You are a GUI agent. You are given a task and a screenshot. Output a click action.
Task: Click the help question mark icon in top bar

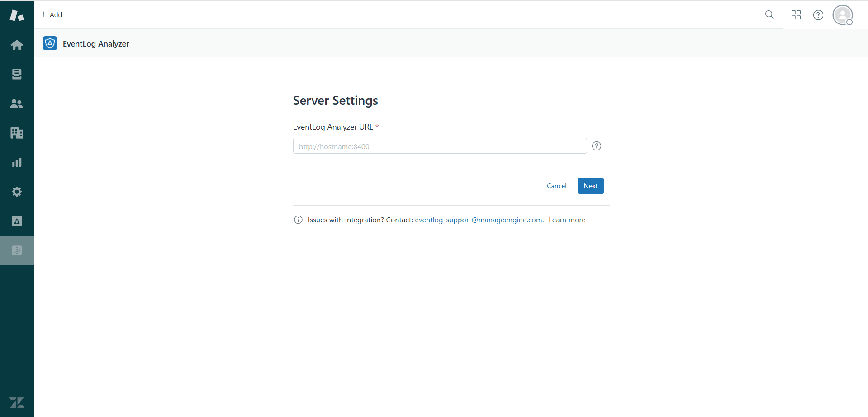[818, 14]
